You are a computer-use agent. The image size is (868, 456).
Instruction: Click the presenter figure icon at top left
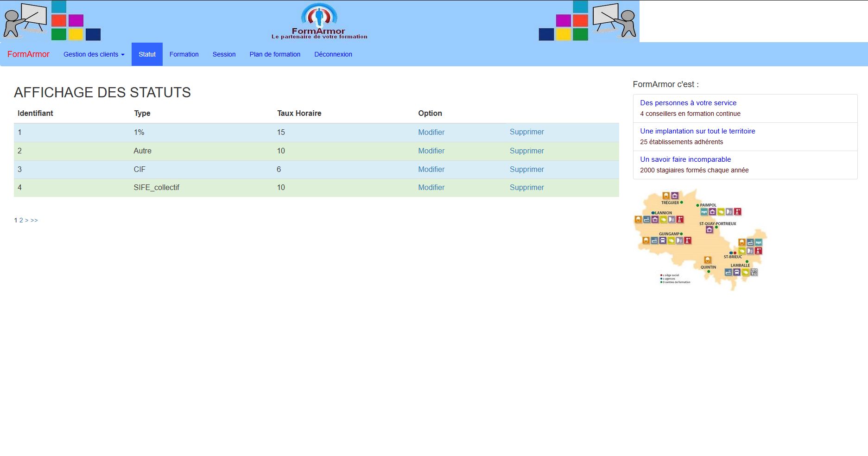(x=25, y=21)
